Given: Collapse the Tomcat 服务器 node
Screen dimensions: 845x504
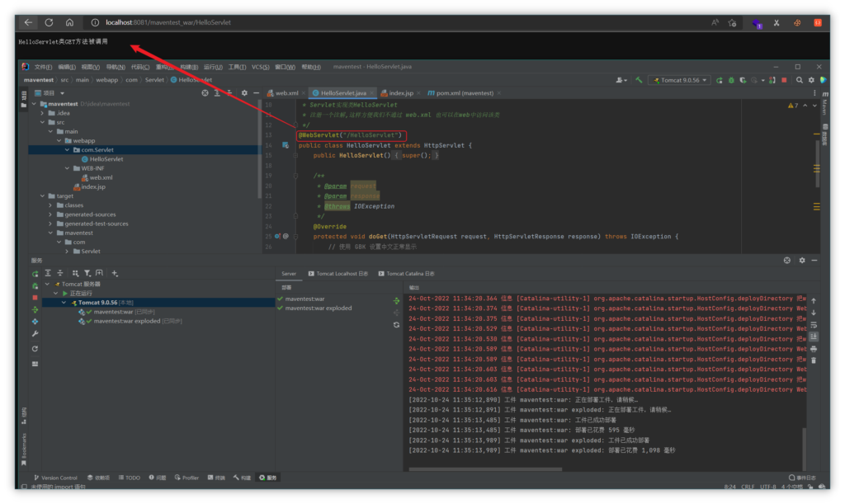Looking at the screenshot, I should (47, 285).
